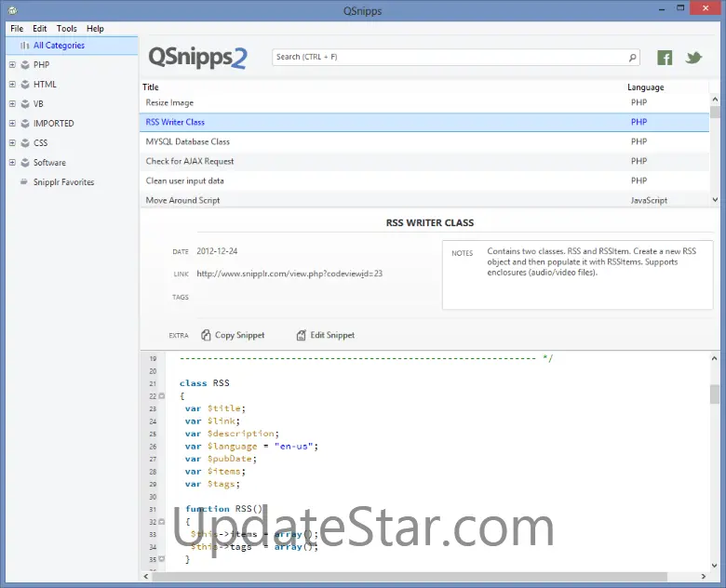Click the Snipplr Favorites icon
Screen dimensions: 726x588
click(24, 182)
